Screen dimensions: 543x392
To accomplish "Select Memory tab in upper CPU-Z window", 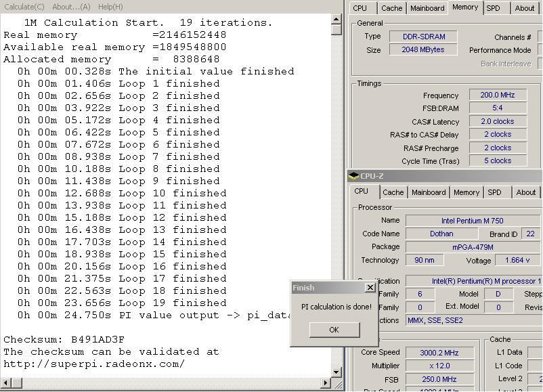I will (x=465, y=7).
